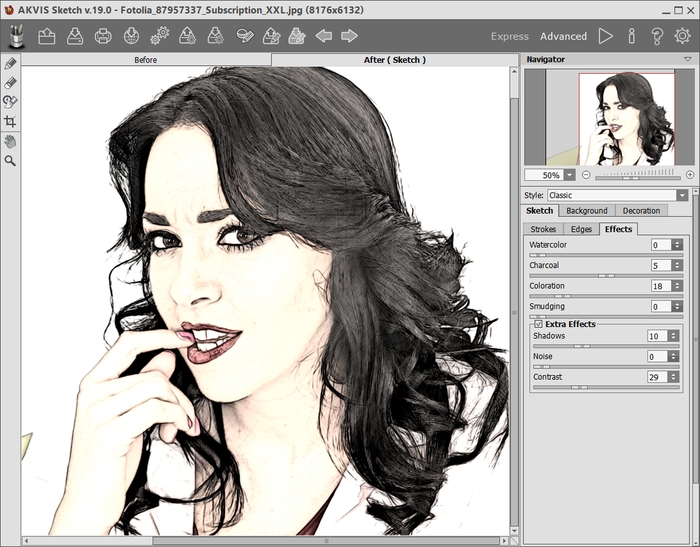Open the Help question mark icon
Screen dimensions: 700x547
pos(657,36)
